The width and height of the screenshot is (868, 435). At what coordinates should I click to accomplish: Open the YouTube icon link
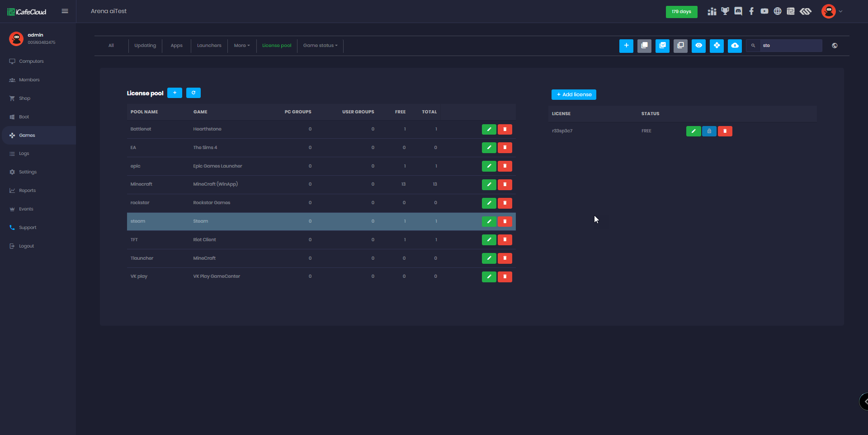764,11
